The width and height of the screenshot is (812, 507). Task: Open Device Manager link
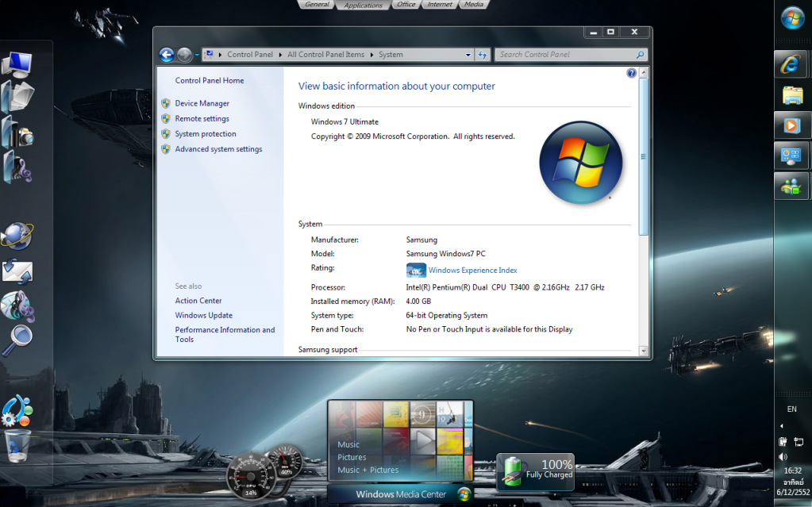(202, 104)
